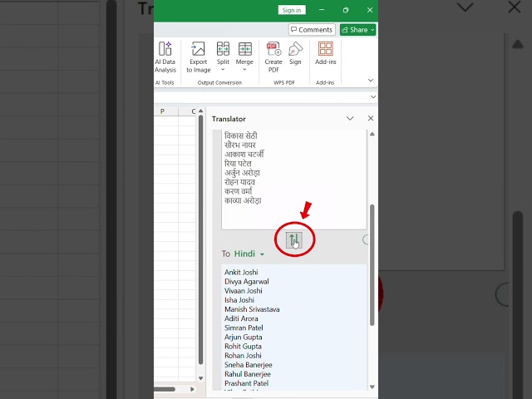Open the Comments pane
The width and height of the screenshot is (532, 399).
click(312, 30)
